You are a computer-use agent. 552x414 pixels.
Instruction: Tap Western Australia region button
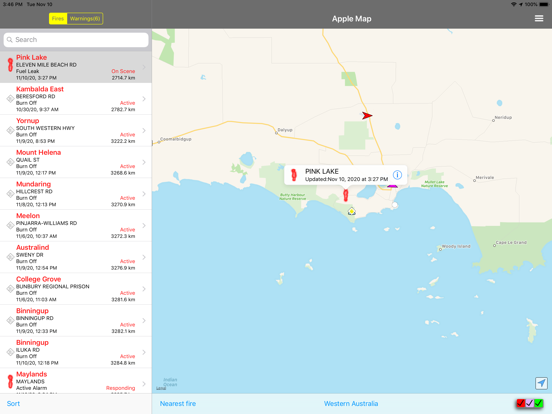(x=351, y=403)
